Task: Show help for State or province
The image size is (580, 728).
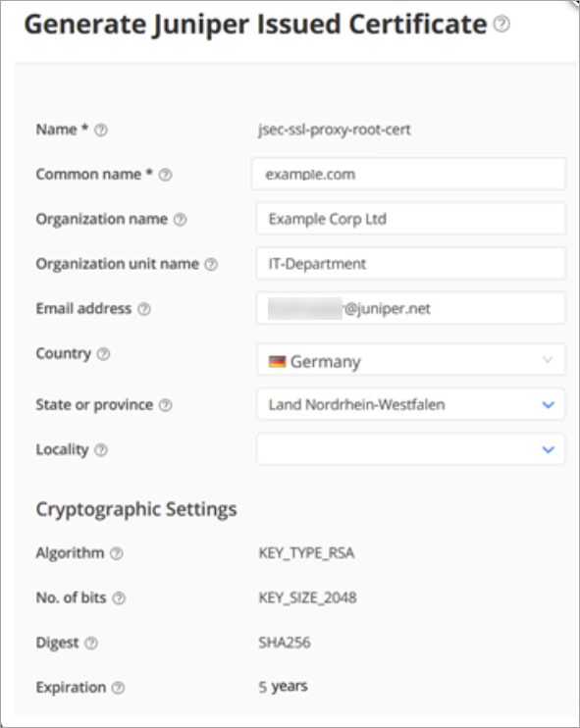Action: (x=165, y=405)
